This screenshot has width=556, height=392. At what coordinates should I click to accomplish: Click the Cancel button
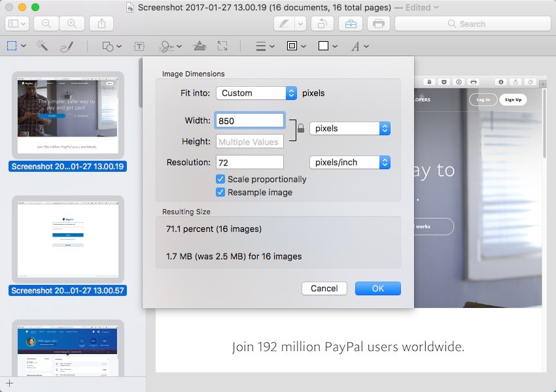point(324,288)
